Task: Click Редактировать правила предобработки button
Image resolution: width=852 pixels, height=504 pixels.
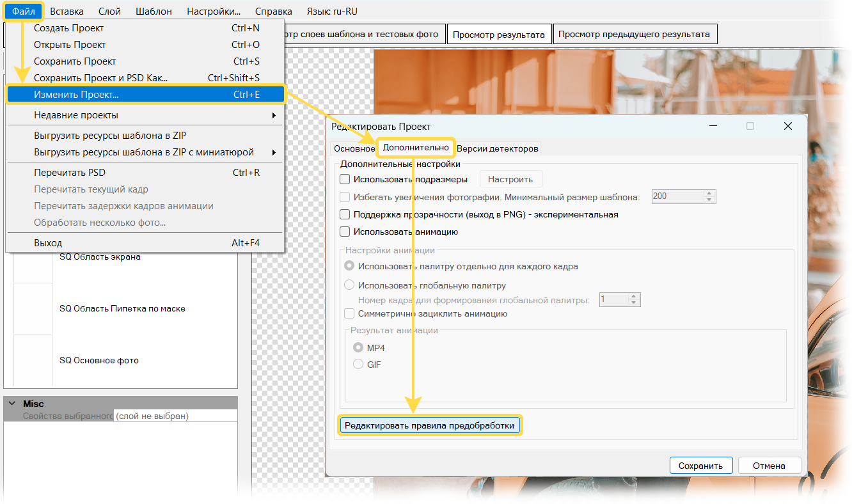Action: coord(429,425)
